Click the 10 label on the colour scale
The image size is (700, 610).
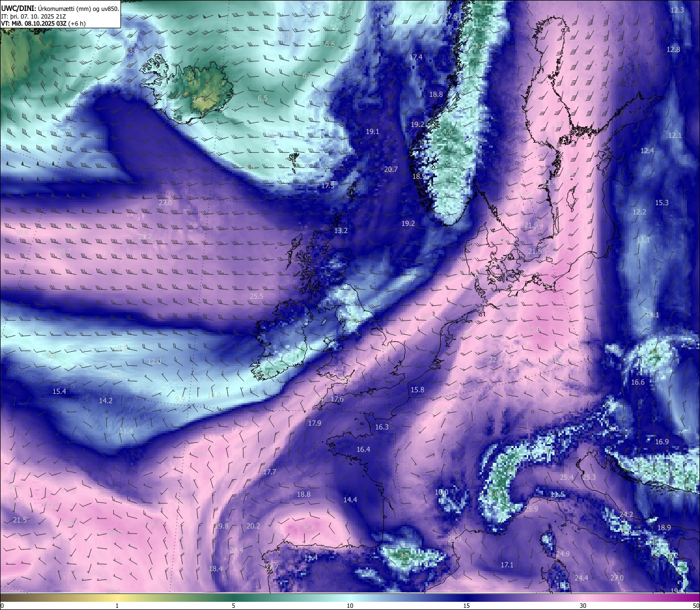tap(349, 606)
